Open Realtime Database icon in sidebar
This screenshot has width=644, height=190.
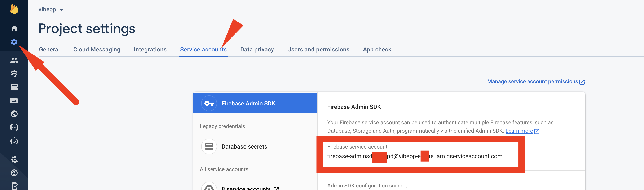point(14,87)
